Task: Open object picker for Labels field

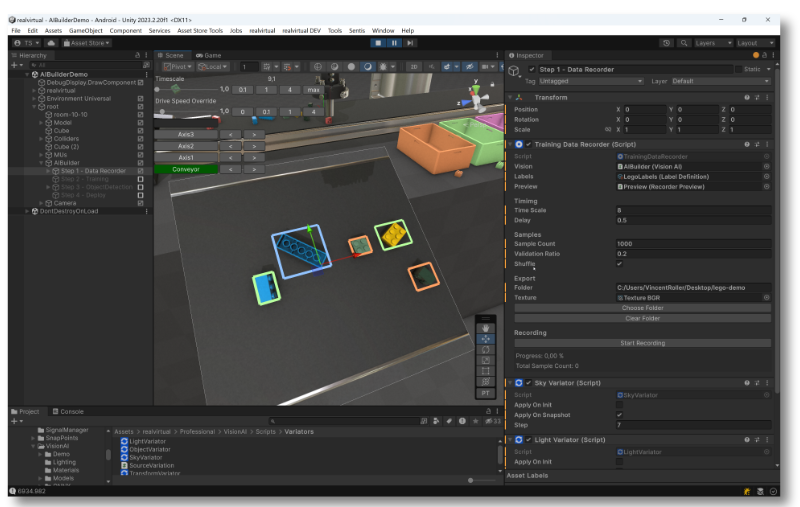Action: (766, 176)
